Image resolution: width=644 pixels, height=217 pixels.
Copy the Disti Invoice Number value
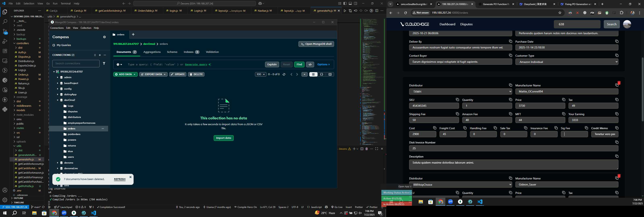click(x=617, y=142)
